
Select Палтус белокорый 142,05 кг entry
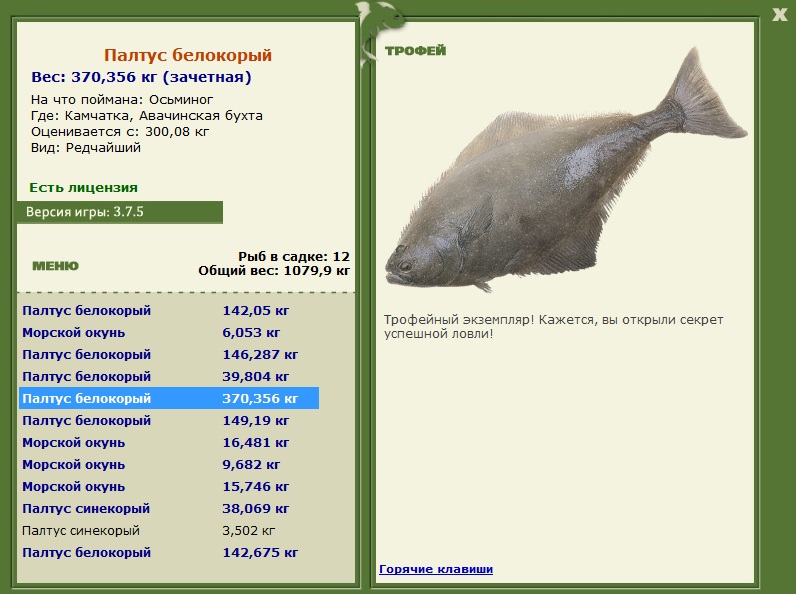(169, 310)
